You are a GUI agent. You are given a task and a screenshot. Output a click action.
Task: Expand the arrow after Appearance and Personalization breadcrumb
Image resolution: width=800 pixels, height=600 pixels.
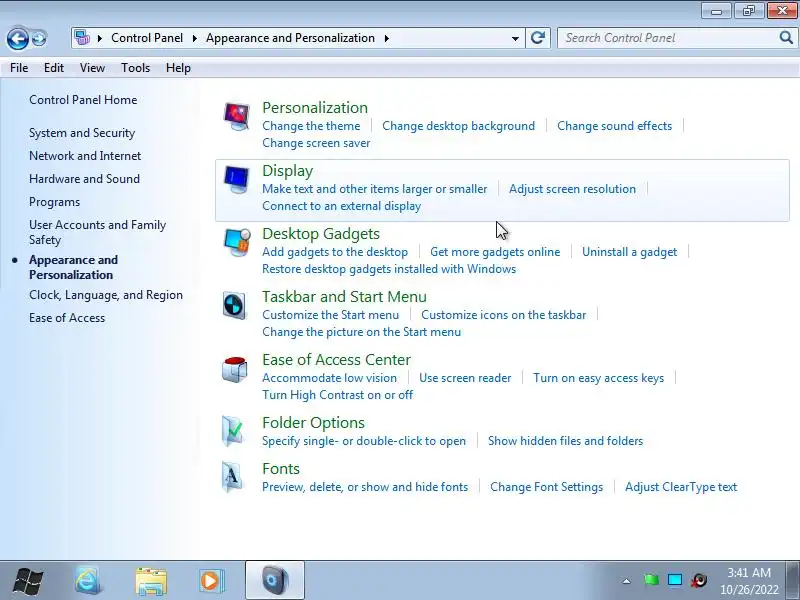coord(387,38)
